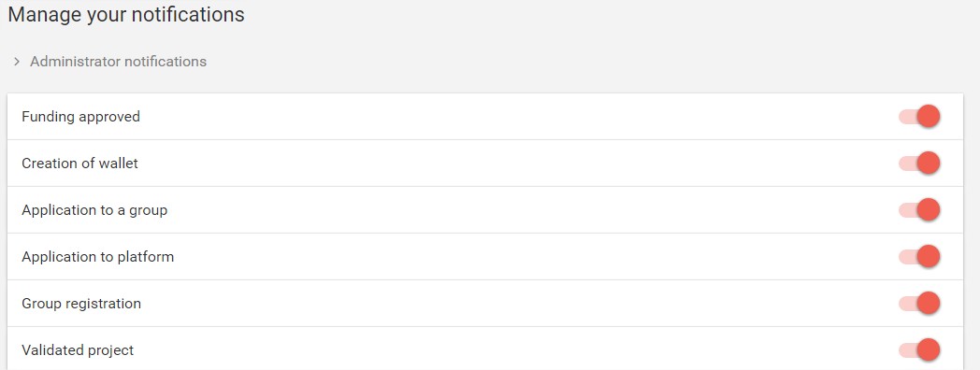Click the Funding approved label text
The image size is (980, 370).
80,117
